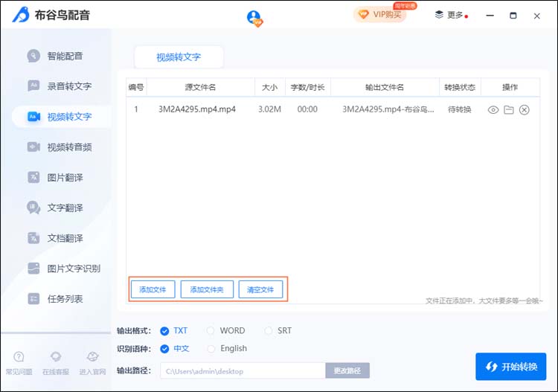
Task: Click the 清空文件 button
Action: pyautogui.click(x=260, y=289)
